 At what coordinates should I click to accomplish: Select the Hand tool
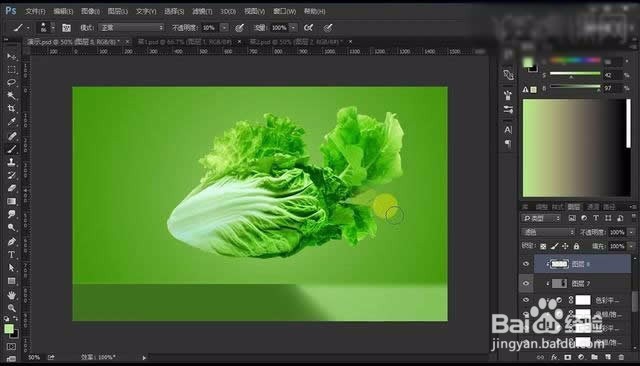coord(11,295)
